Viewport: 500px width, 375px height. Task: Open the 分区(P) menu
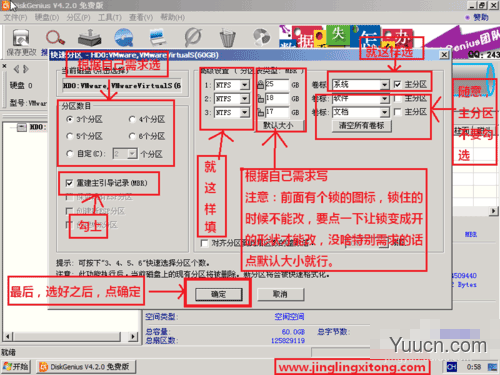(78, 17)
